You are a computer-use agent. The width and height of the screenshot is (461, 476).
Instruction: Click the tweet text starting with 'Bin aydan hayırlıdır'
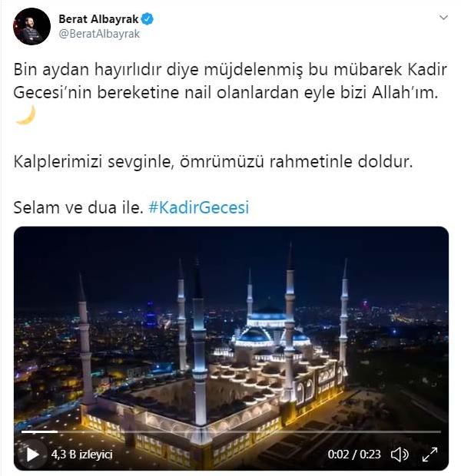pyautogui.click(x=230, y=81)
